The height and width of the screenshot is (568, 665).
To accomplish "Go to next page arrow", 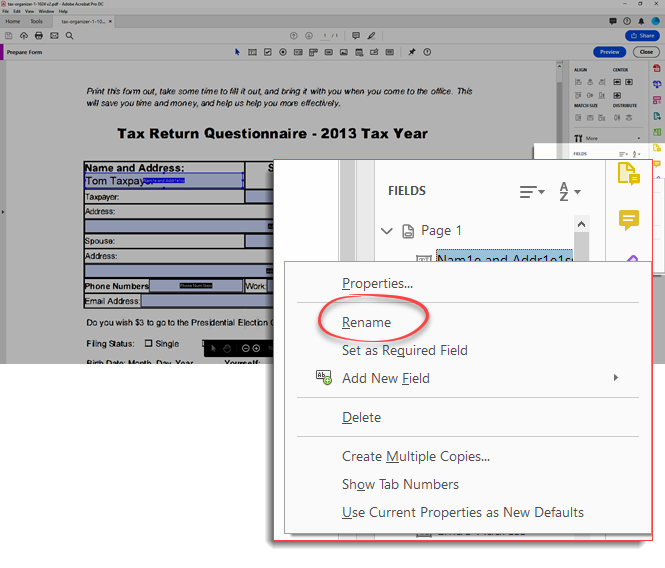I will coord(309,36).
